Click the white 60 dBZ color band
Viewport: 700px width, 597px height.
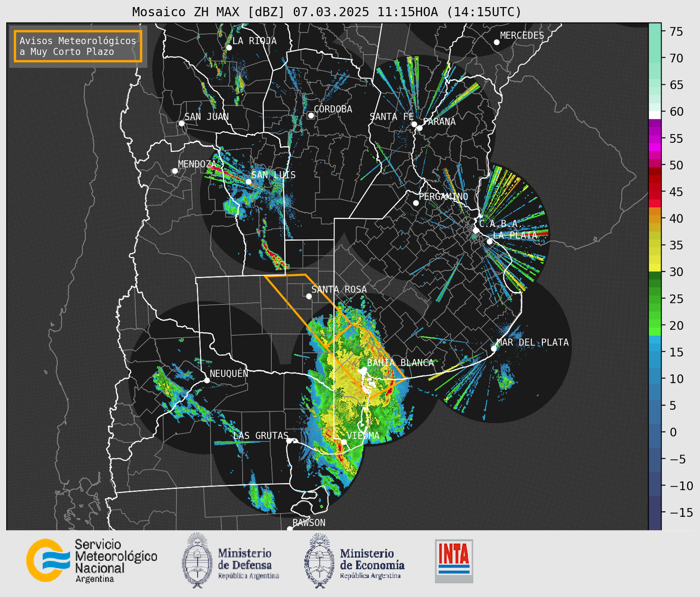pyautogui.click(x=655, y=115)
